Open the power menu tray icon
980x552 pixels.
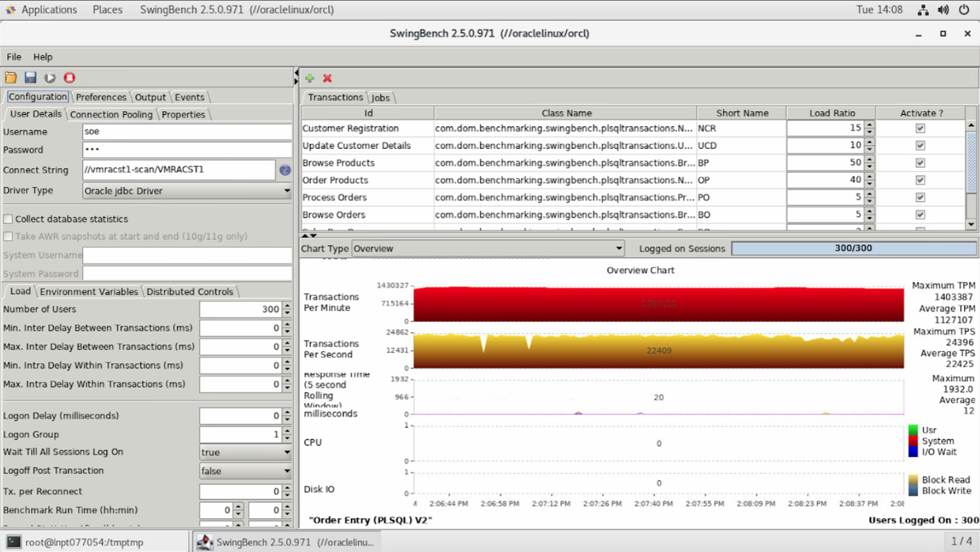[964, 9]
